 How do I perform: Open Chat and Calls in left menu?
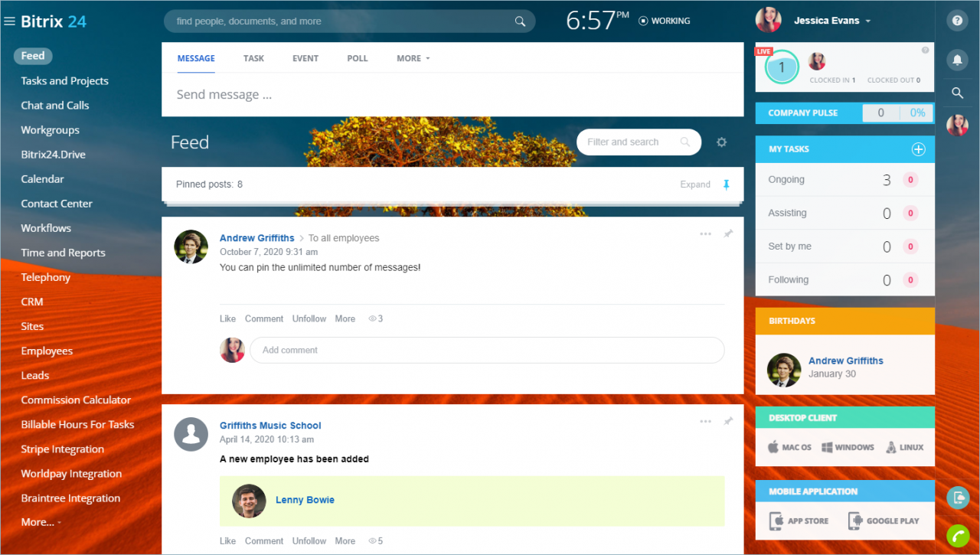click(55, 106)
